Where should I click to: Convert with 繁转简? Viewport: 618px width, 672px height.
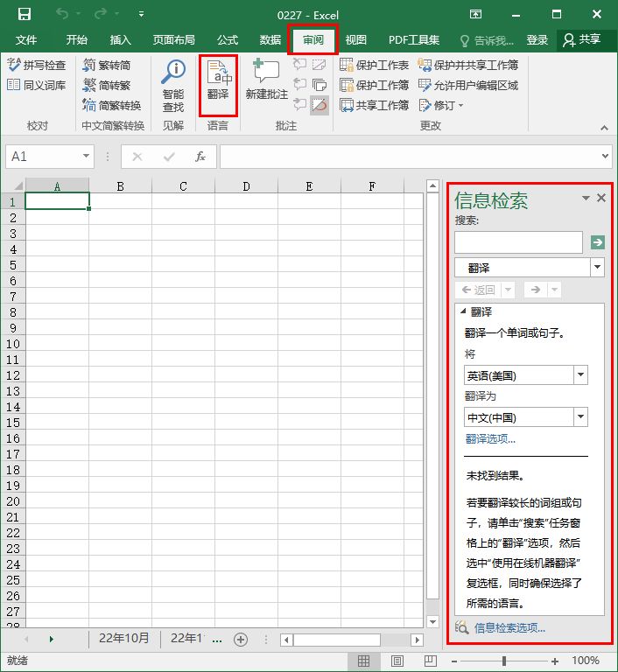click(107, 65)
